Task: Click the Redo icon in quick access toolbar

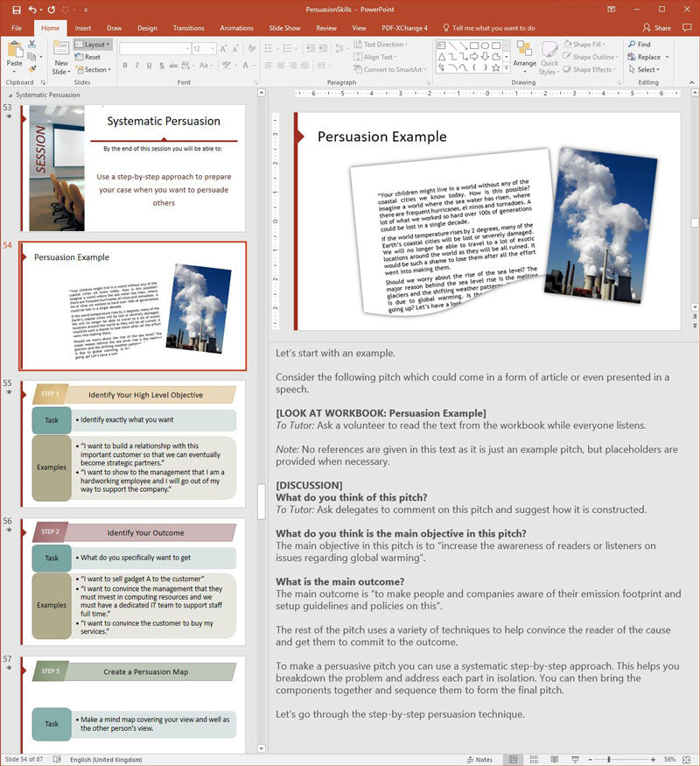Action: (52, 10)
